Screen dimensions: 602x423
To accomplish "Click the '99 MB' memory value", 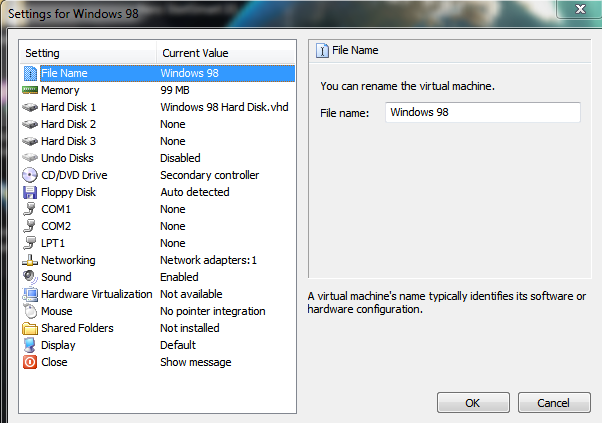I will [x=175, y=90].
